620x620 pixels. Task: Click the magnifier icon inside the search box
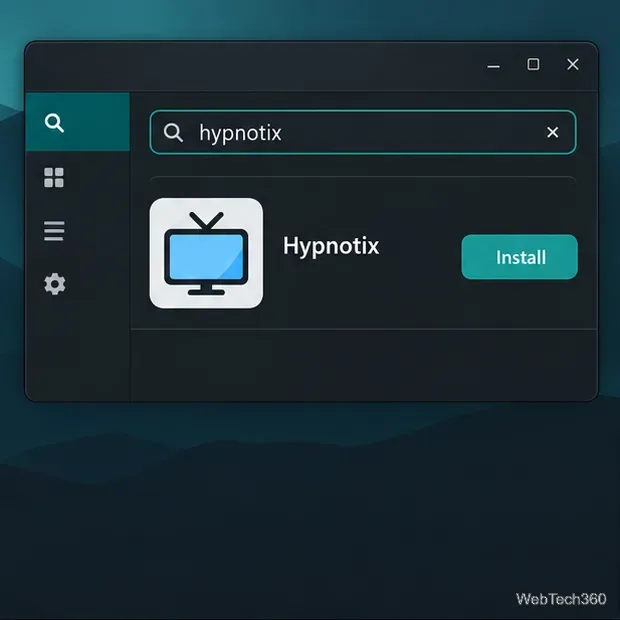coord(173,132)
